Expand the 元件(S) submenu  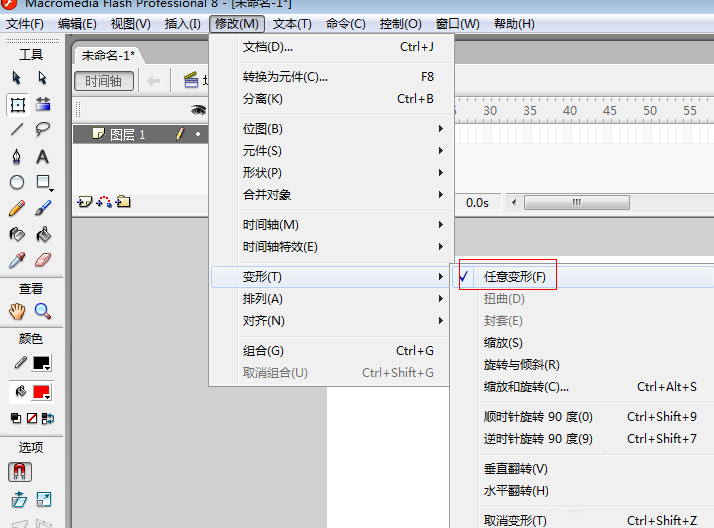tap(343, 151)
